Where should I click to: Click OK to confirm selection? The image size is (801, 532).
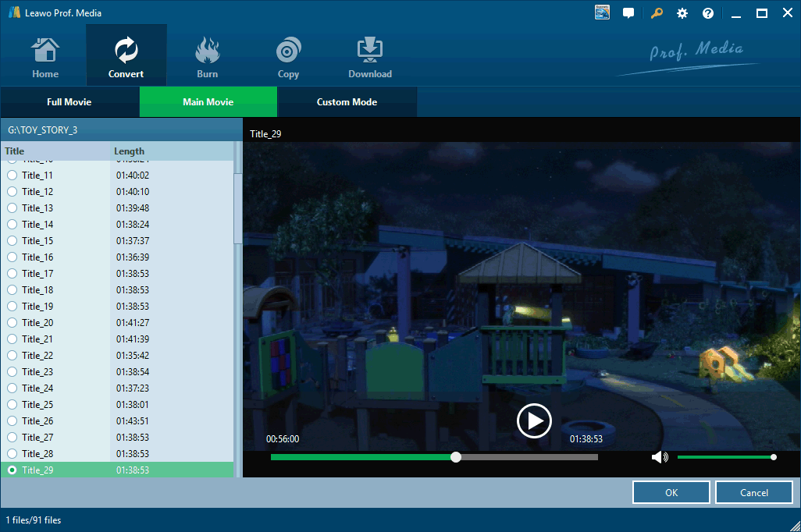click(671, 493)
